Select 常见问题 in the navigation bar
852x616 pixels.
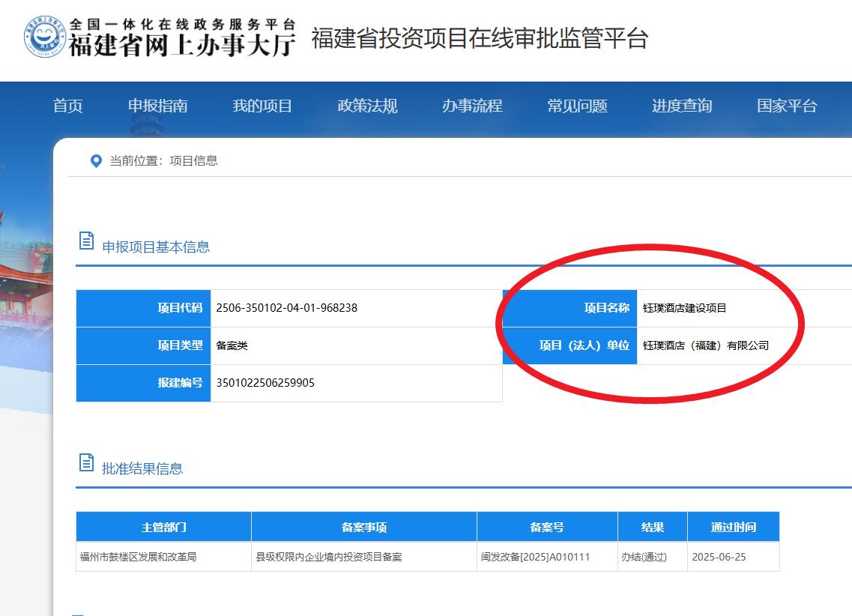coord(577,106)
